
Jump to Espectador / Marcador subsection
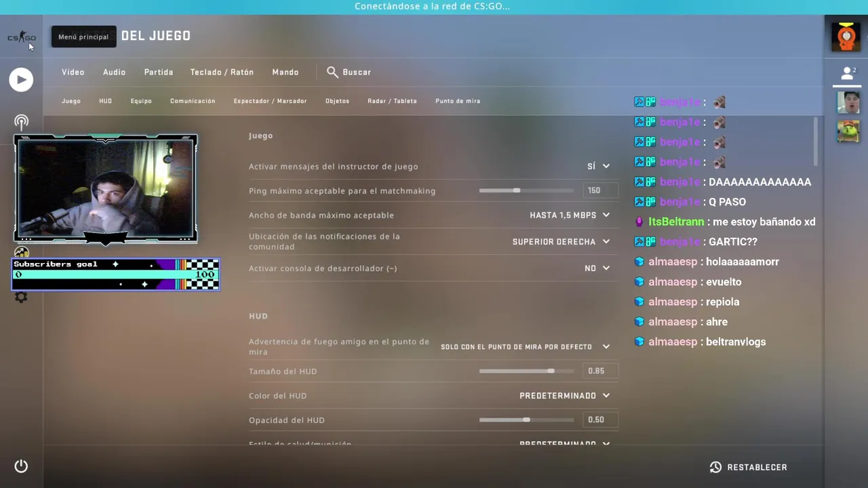[270, 101]
